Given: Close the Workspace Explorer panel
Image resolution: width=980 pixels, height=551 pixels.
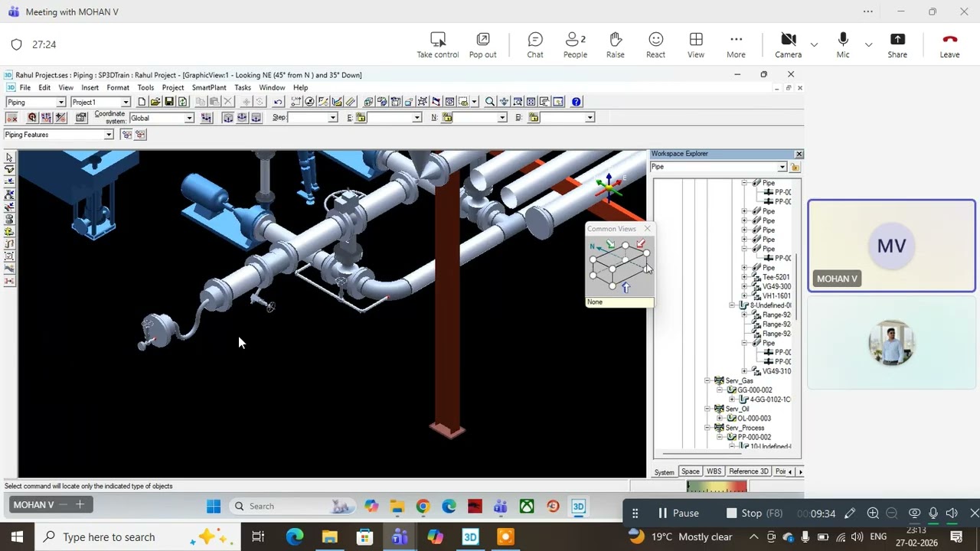Looking at the screenshot, I should pyautogui.click(x=799, y=154).
